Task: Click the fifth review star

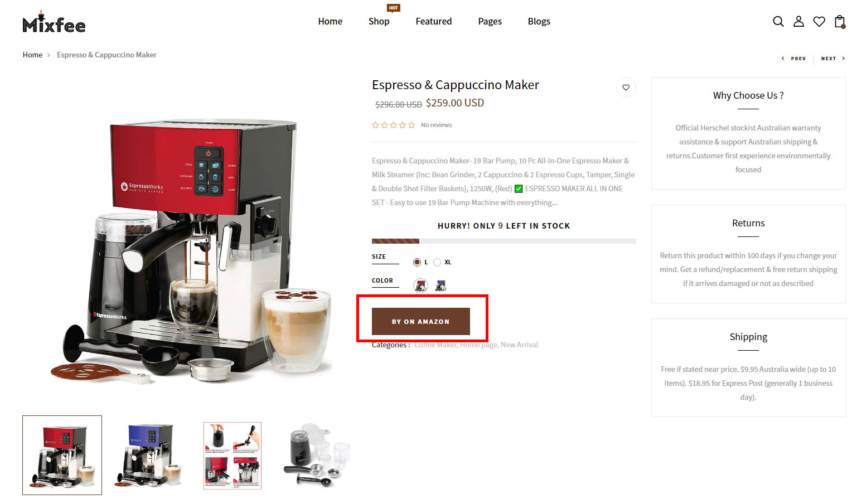Action: tap(411, 125)
